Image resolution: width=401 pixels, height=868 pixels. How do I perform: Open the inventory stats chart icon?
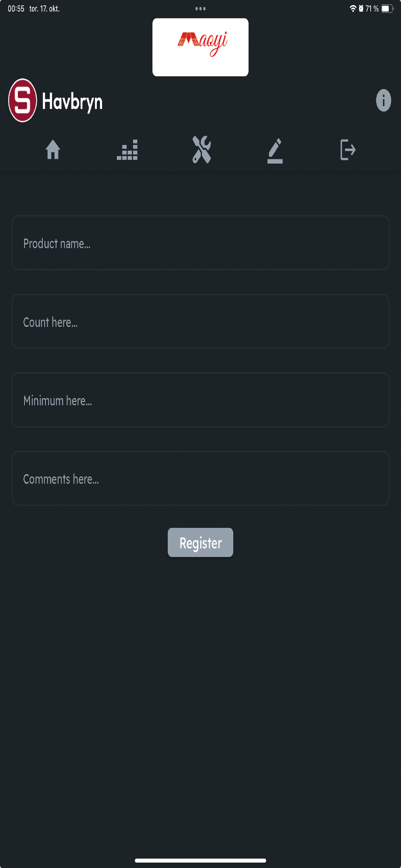point(127,150)
